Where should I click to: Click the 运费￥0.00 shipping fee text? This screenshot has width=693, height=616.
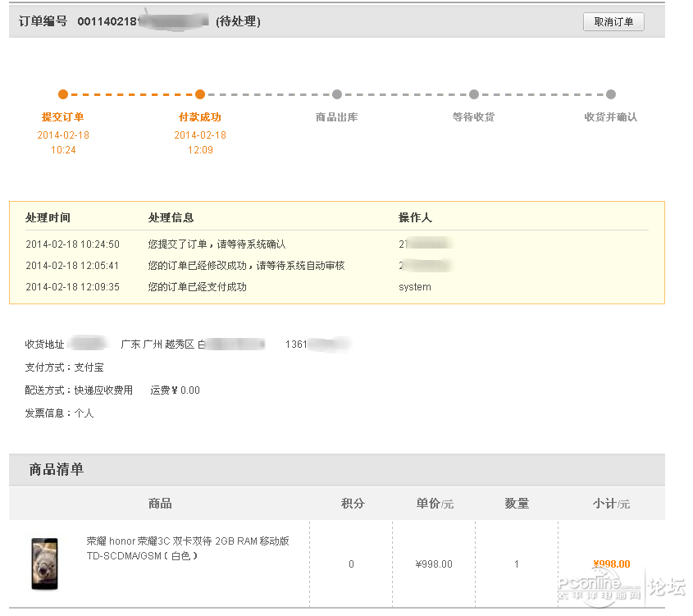click(175, 390)
